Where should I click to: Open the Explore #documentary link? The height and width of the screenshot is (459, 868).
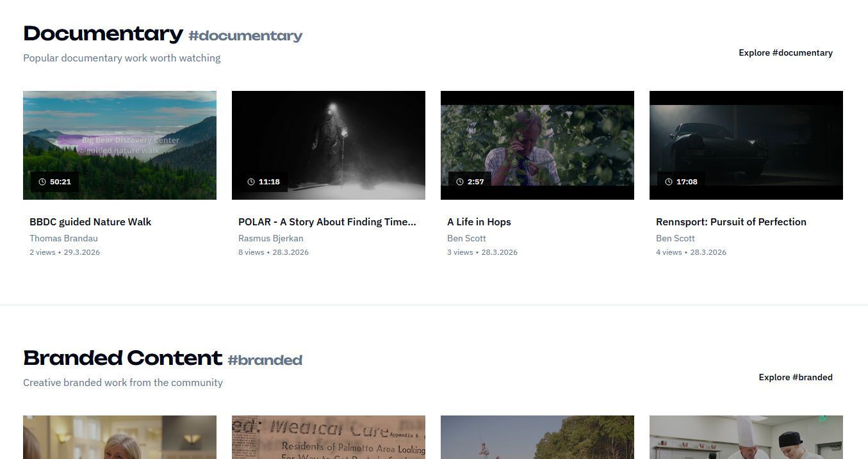point(785,52)
